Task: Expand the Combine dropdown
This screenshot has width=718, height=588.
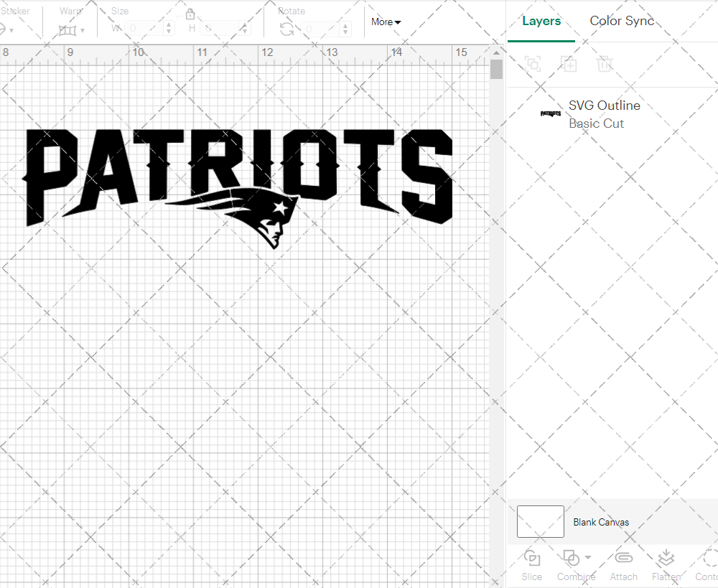Action: (x=588, y=557)
